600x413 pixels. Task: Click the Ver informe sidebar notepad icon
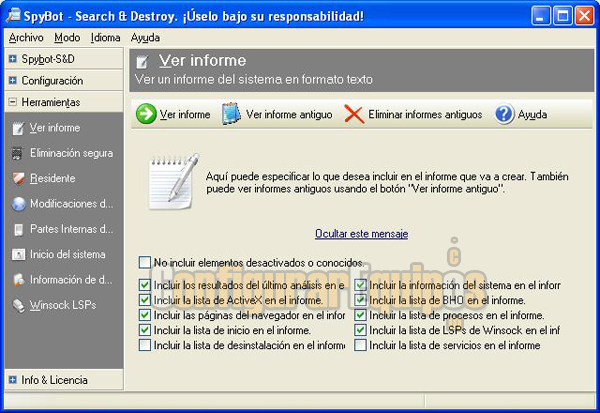[x=18, y=128]
